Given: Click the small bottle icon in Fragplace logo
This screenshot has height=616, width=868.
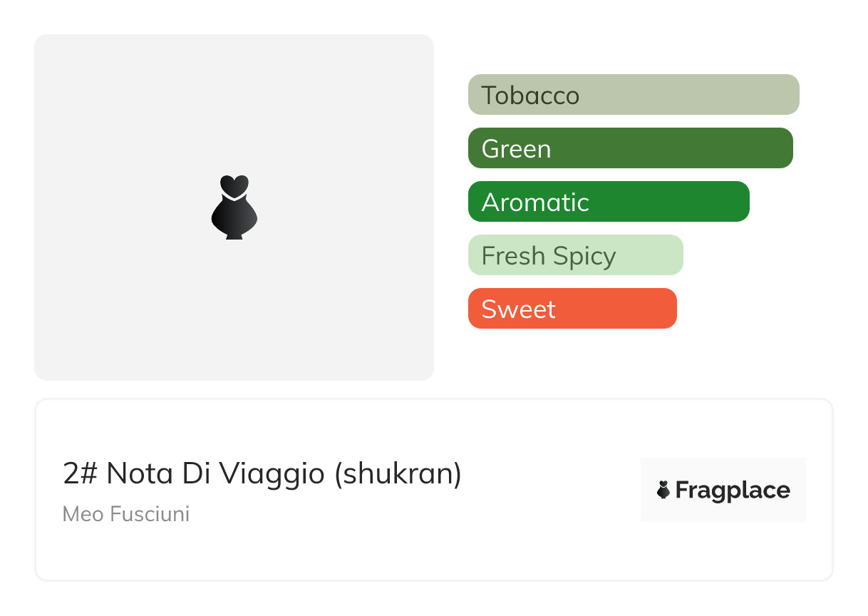Looking at the screenshot, I should tap(663, 490).
